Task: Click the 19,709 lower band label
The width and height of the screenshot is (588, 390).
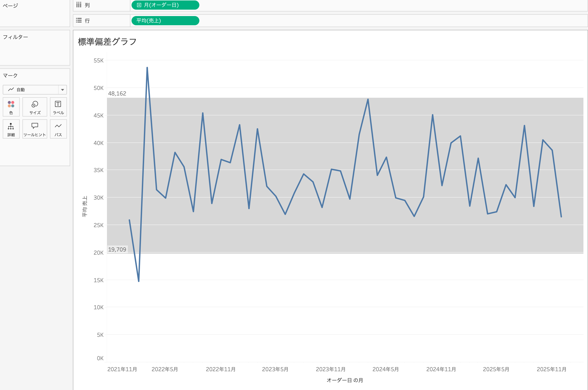Action: coord(117,249)
